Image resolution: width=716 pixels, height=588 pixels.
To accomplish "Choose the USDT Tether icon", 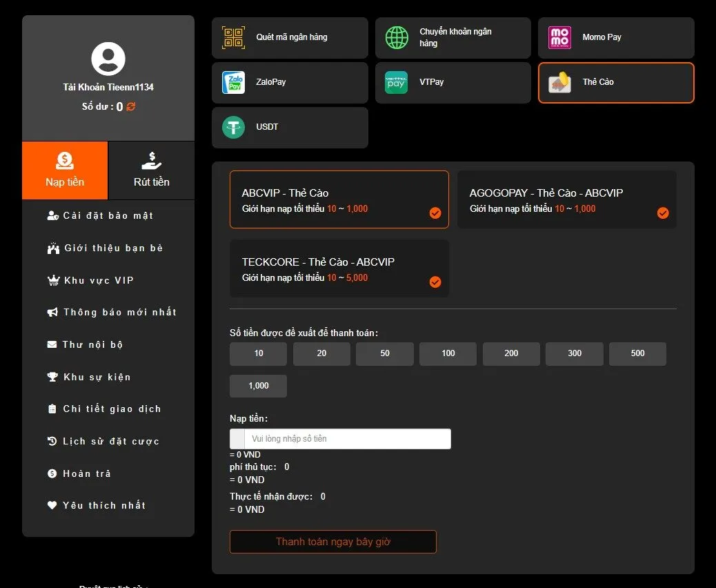I will pos(233,127).
